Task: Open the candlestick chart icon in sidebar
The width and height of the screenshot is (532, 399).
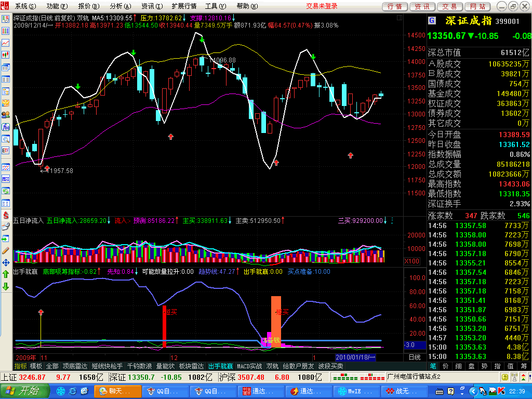Action: pos(6,55)
